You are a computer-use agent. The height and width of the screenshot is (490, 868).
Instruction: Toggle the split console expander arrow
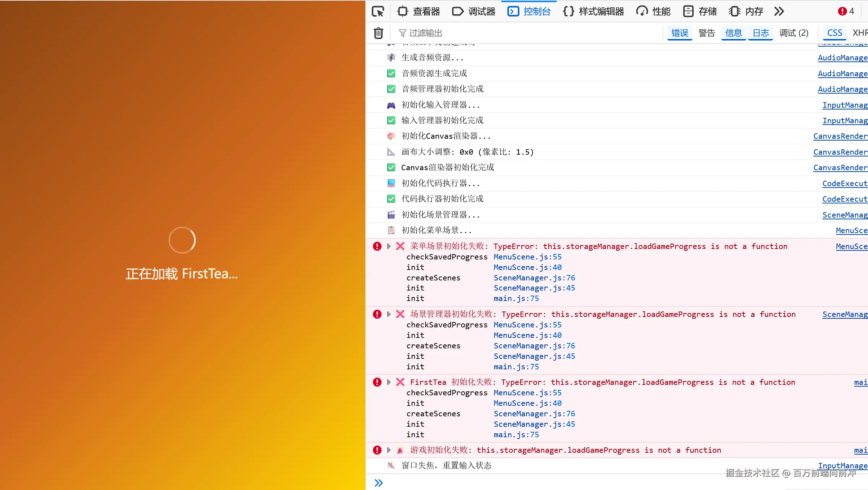[x=379, y=482]
